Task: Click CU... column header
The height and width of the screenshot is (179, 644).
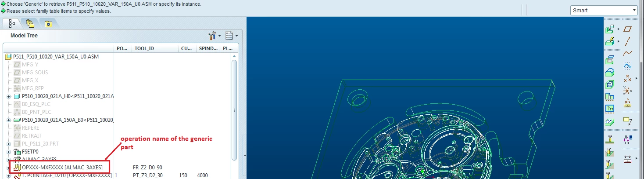Action: pos(187,48)
